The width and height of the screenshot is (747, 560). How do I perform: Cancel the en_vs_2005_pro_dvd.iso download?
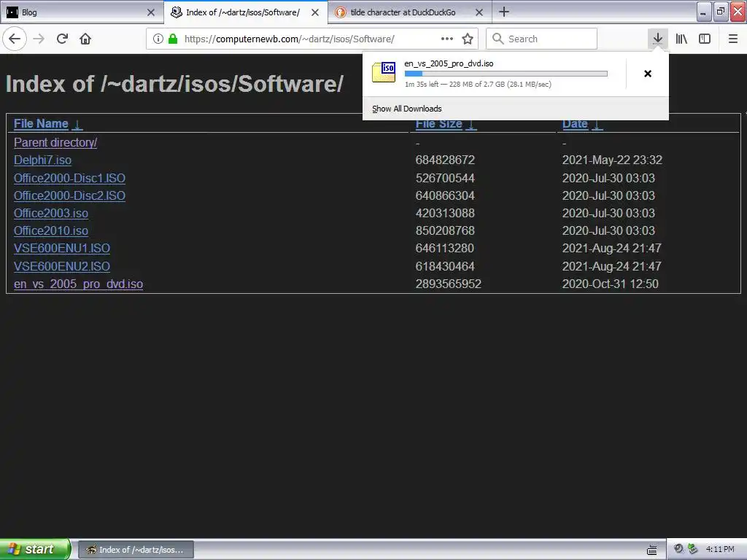click(x=648, y=74)
